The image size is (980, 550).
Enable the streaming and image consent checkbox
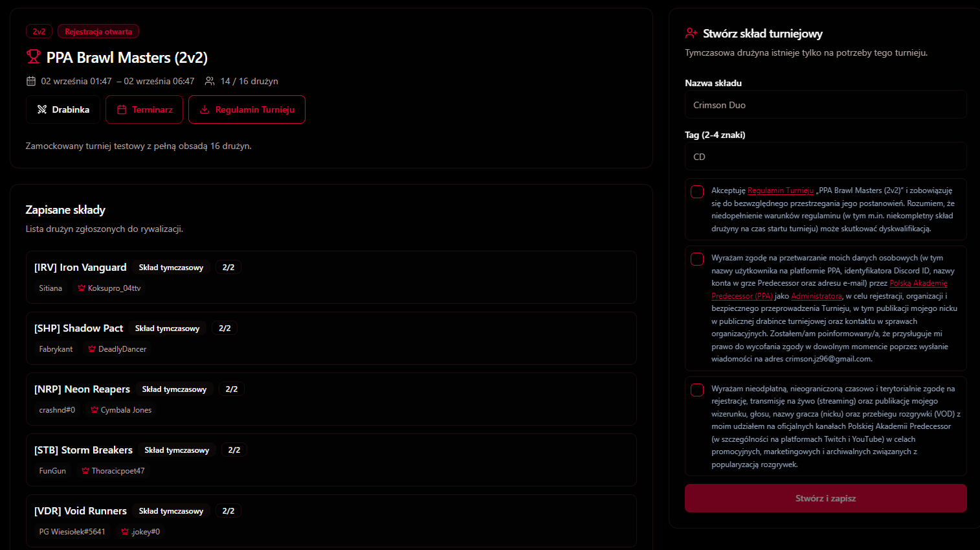697,390
